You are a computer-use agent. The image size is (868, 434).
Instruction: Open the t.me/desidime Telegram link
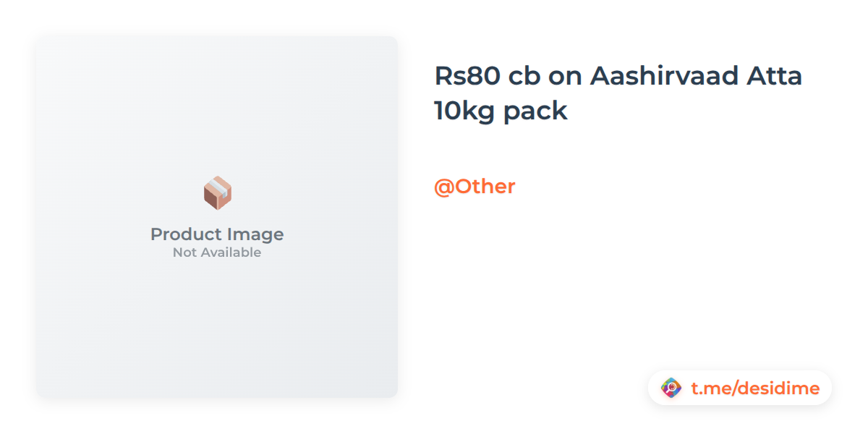[x=754, y=388]
